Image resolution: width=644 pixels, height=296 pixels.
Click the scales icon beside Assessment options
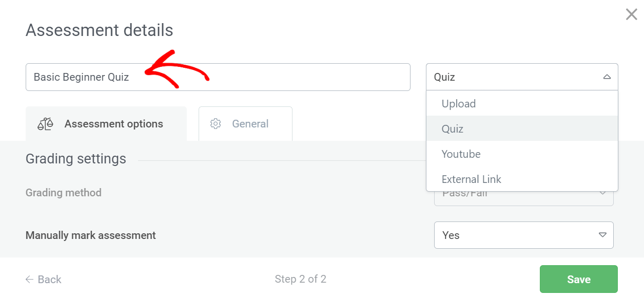[46, 124]
